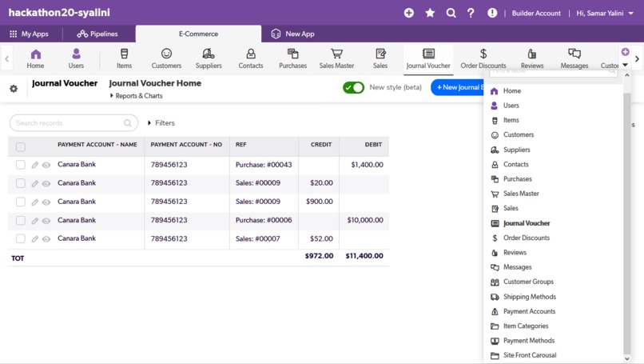The height and width of the screenshot is (364, 644).
Task: Open Journal Voucher settings gear
Action: point(14,89)
